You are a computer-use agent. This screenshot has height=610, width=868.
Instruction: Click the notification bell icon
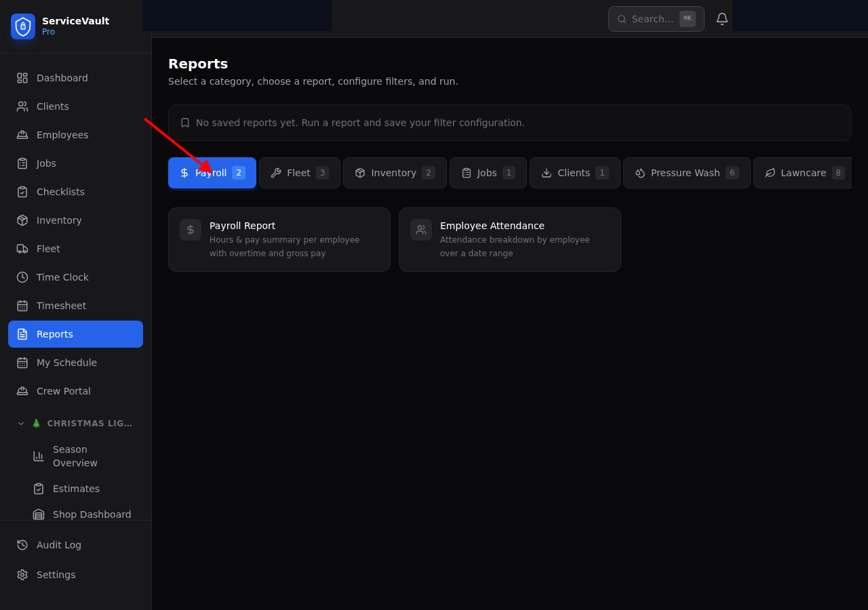pos(722,18)
